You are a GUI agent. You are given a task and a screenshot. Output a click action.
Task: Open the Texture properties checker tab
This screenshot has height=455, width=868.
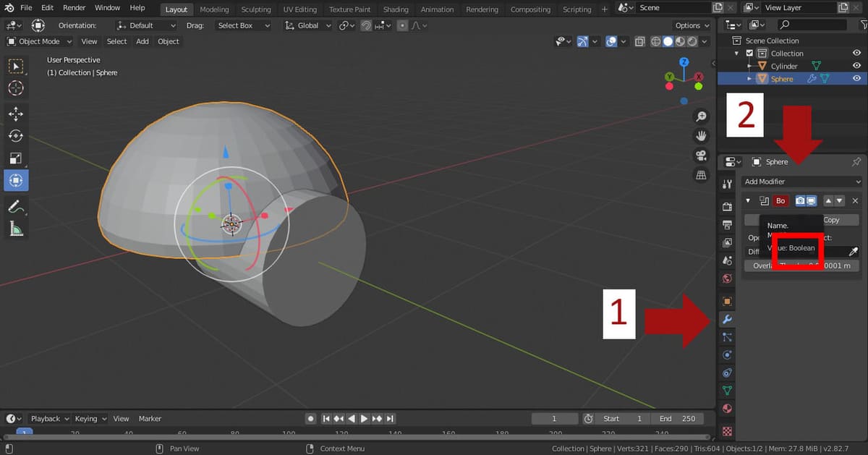coord(728,431)
